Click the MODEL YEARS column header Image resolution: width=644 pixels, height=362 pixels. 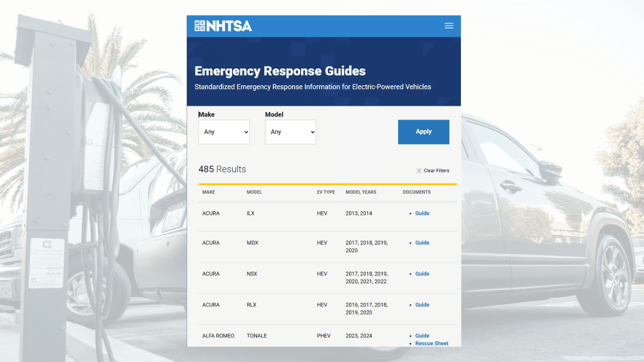point(361,192)
